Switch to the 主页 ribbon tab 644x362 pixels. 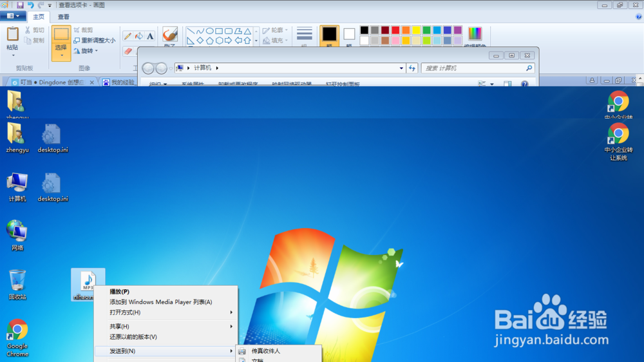[x=39, y=17]
